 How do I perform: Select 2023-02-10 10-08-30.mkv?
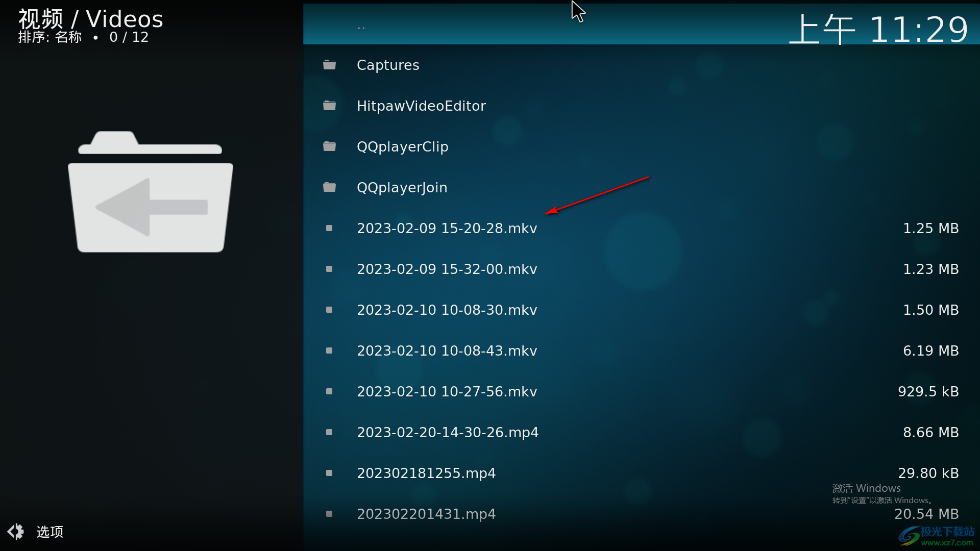pos(641,310)
